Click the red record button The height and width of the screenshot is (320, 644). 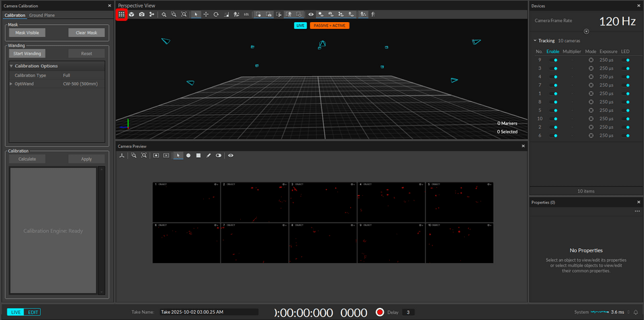(x=380, y=312)
